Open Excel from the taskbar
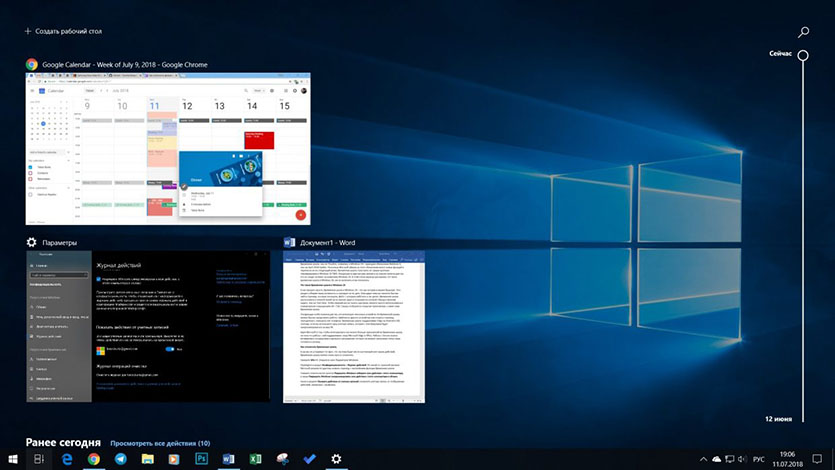Image resolution: width=835 pixels, height=470 pixels. pyautogui.click(x=255, y=459)
